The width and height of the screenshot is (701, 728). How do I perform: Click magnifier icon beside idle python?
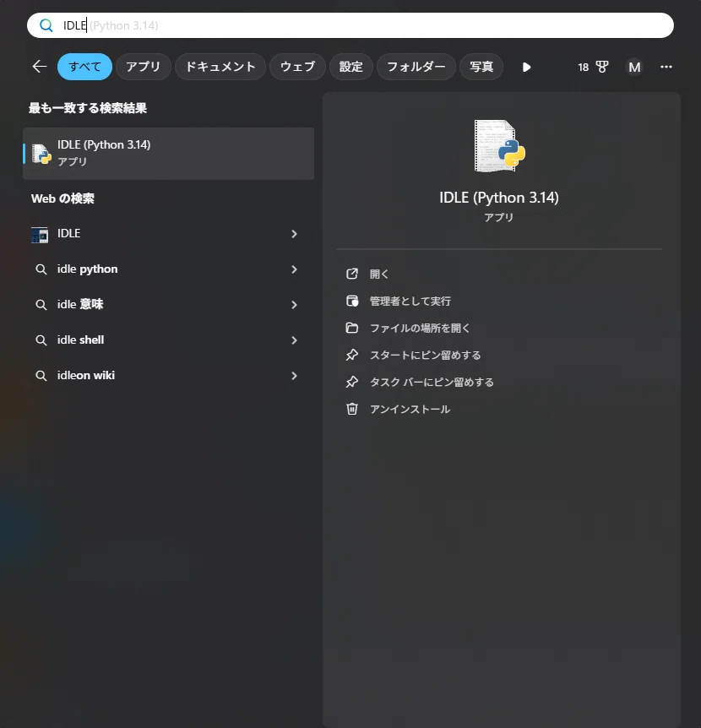(x=41, y=269)
